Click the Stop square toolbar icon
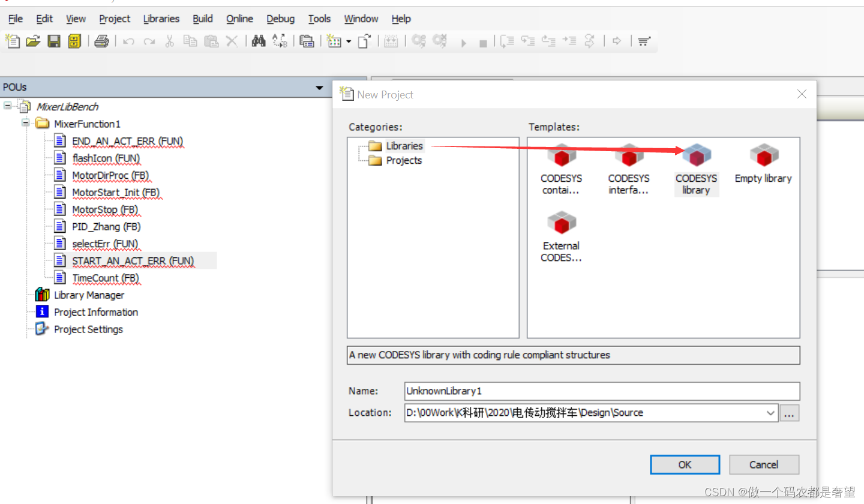Viewport: 864px width, 504px height. pyautogui.click(x=483, y=43)
